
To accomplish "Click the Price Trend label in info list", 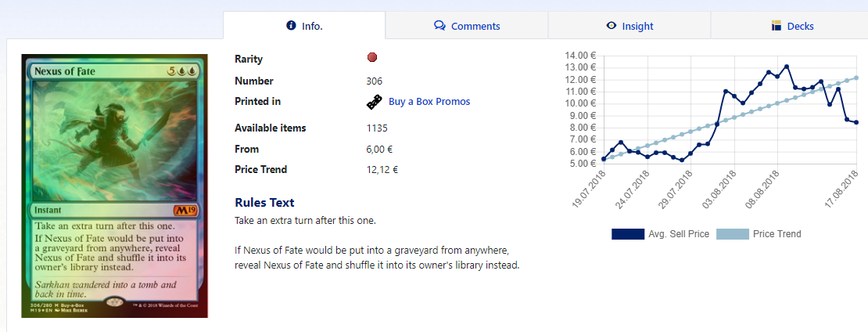I will 260,170.
